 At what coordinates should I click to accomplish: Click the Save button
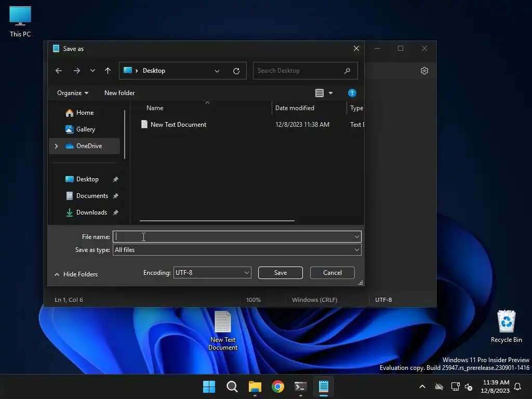280,273
